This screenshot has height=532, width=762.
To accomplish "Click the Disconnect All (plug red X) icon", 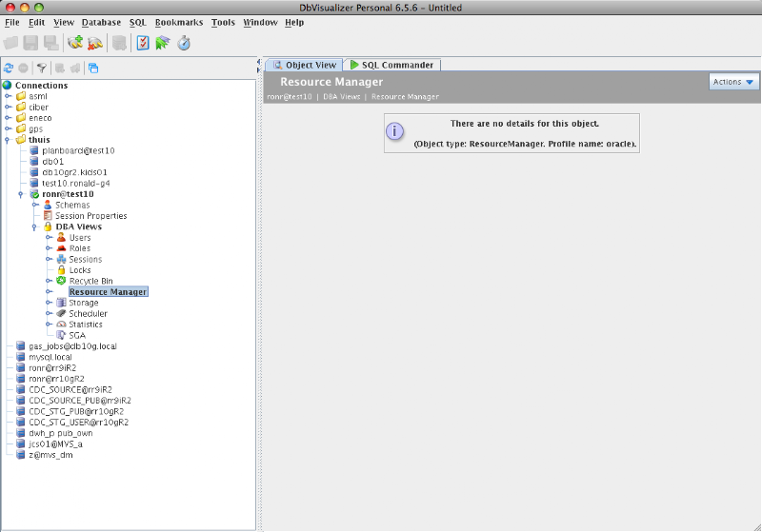I will coord(94,43).
